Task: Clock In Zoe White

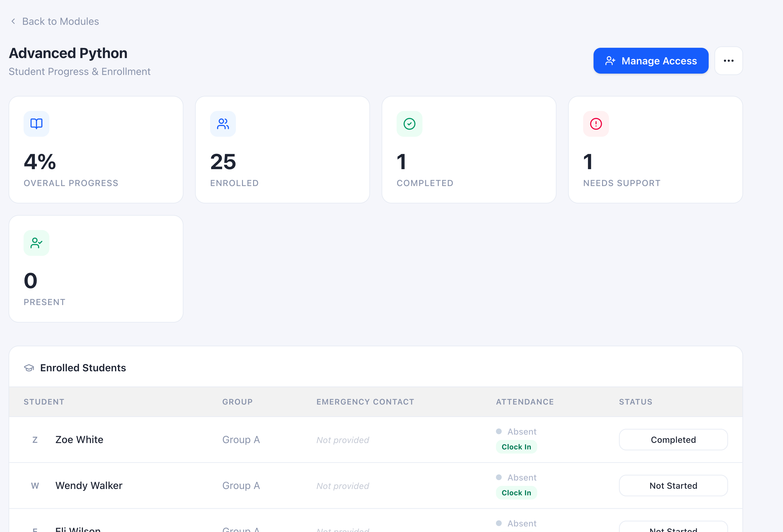Action: pyautogui.click(x=516, y=447)
